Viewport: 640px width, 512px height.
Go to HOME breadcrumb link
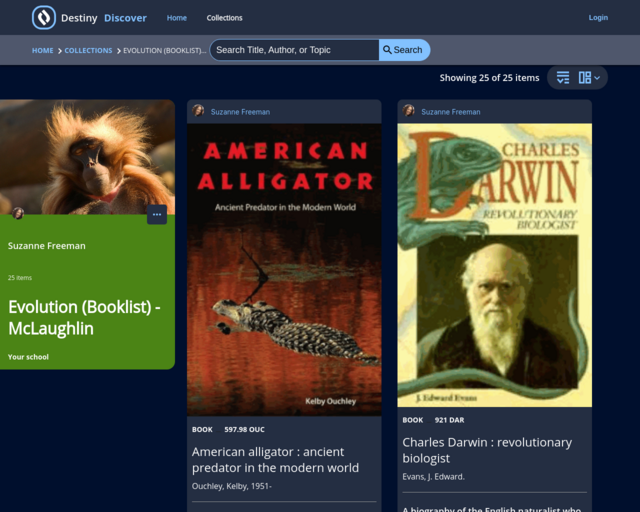42,51
